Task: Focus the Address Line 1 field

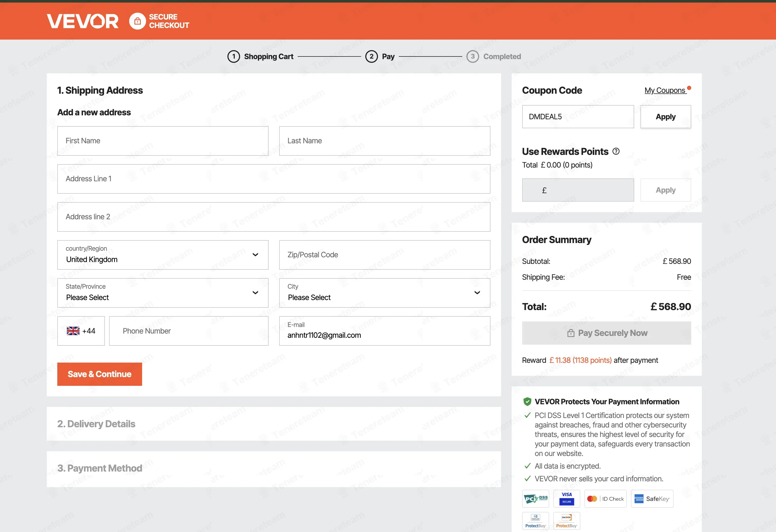Action: click(x=274, y=179)
